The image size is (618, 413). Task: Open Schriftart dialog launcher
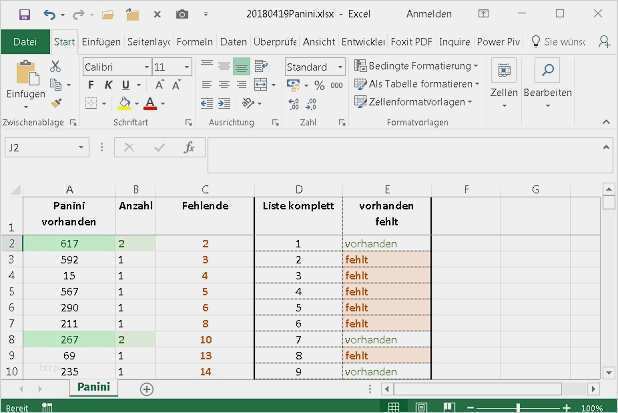188,123
